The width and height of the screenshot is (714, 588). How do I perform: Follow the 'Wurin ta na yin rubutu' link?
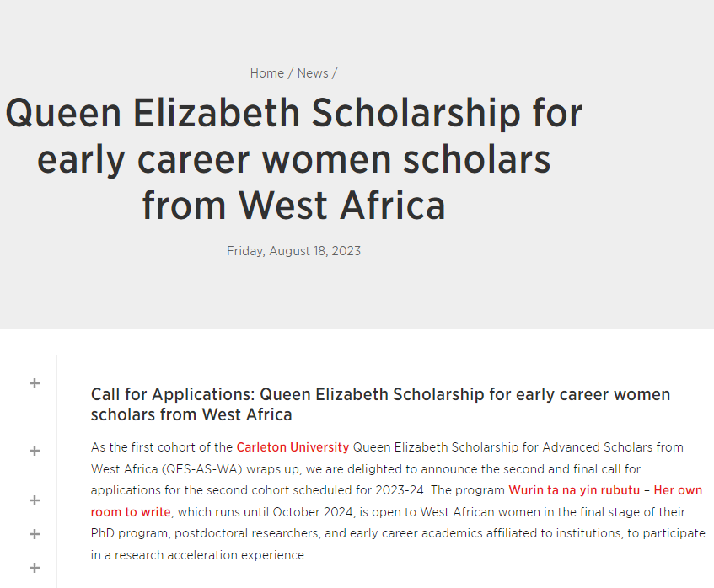click(574, 490)
